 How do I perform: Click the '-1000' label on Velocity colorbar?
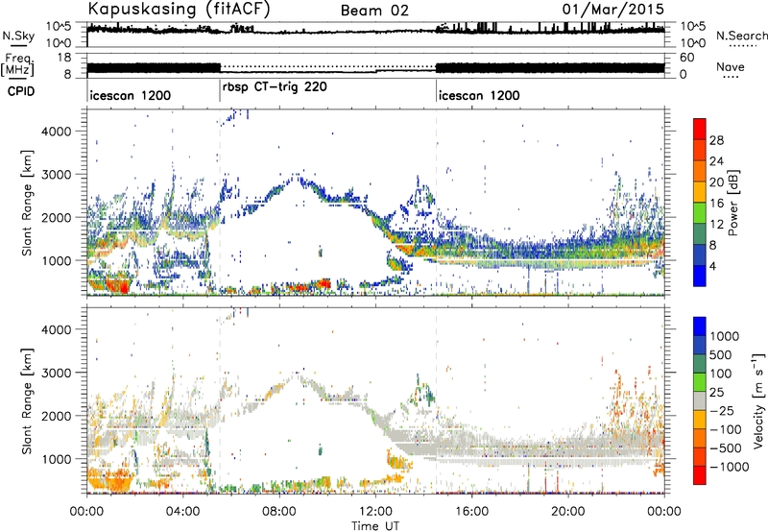[x=730, y=467]
